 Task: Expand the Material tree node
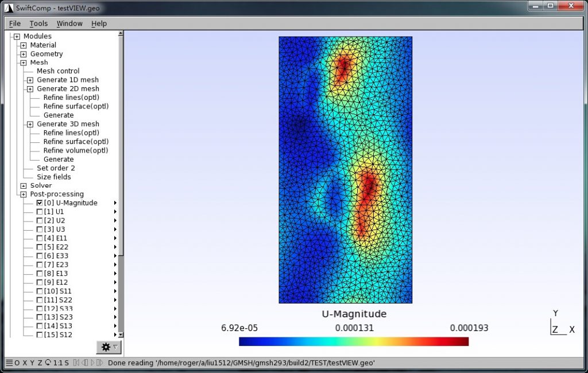click(22, 45)
